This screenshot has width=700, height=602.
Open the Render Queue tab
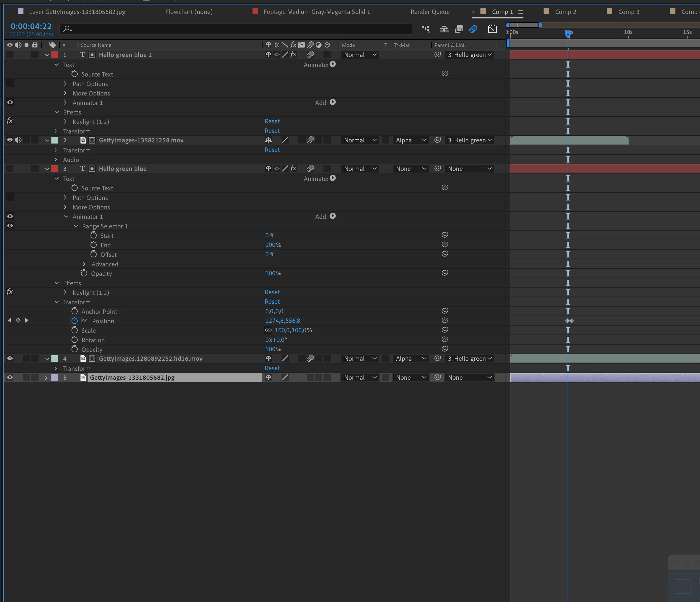click(430, 12)
